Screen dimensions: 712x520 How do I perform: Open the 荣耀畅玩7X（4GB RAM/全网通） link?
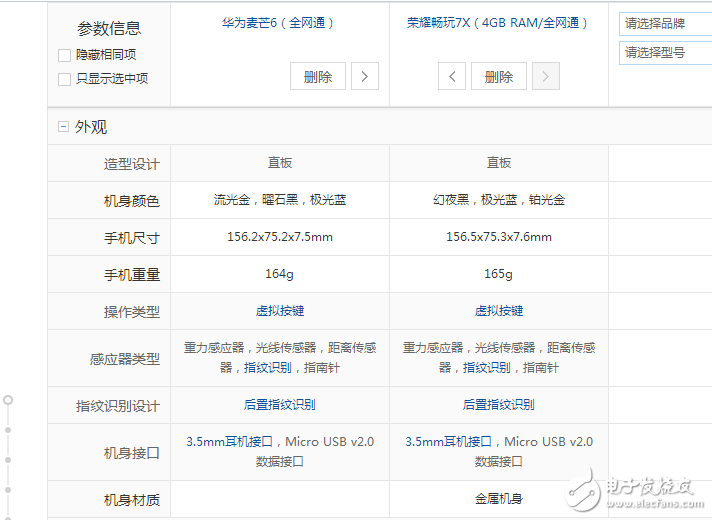click(x=498, y=22)
